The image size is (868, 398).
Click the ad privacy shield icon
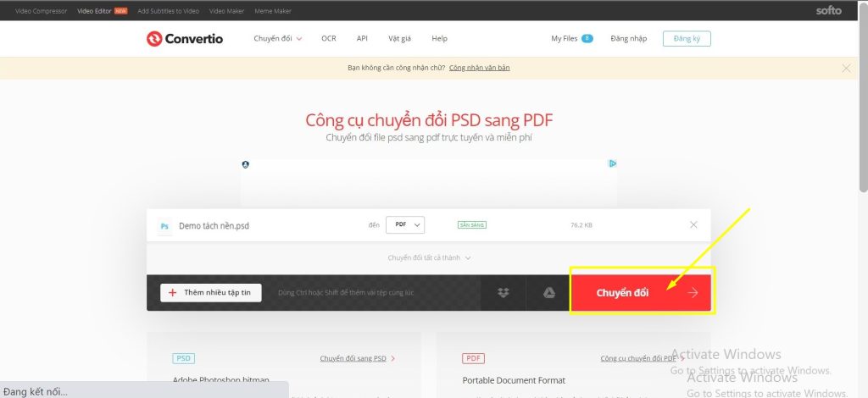(x=246, y=164)
